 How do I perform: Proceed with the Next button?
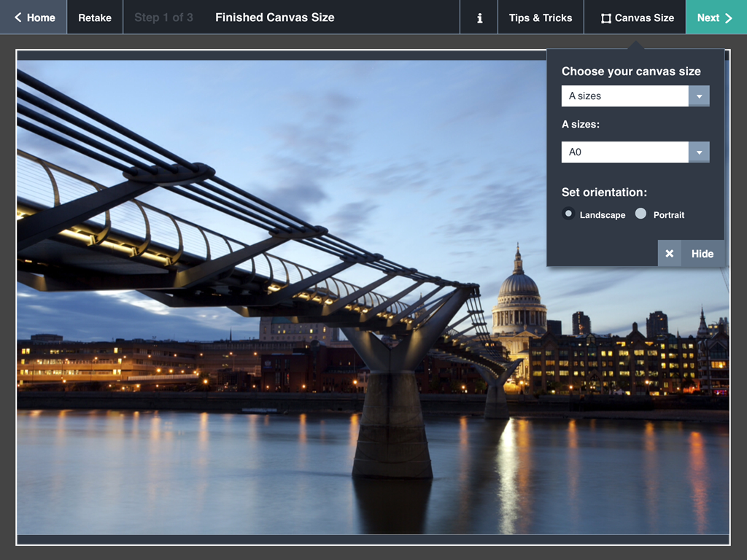716,17
